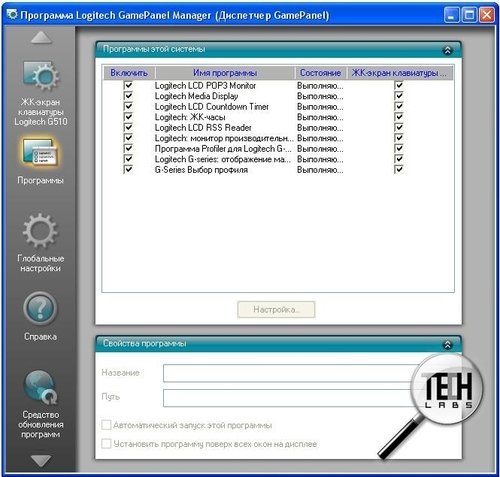
Task: Toggle keyboard LCD checkbox for POP3 Monitor
Action: 399,85
